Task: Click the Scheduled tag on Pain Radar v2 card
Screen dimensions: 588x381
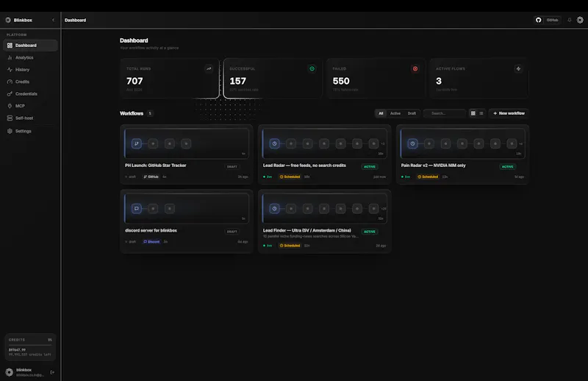Action: [x=428, y=177]
